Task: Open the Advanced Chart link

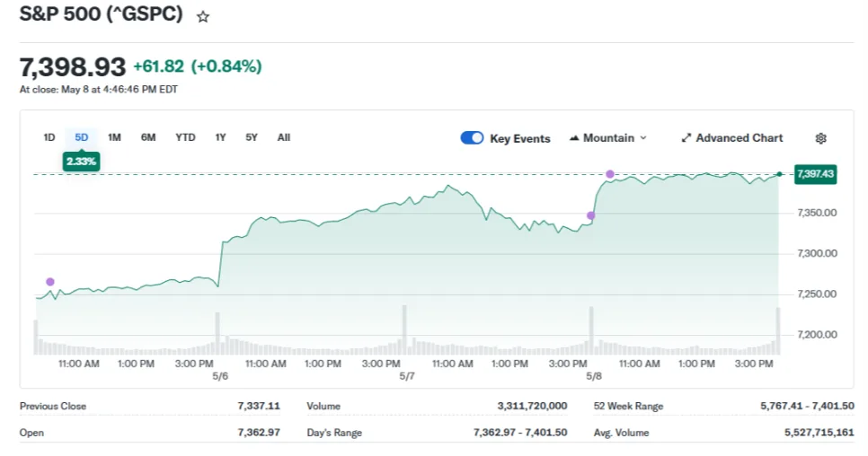Action: pos(731,138)
